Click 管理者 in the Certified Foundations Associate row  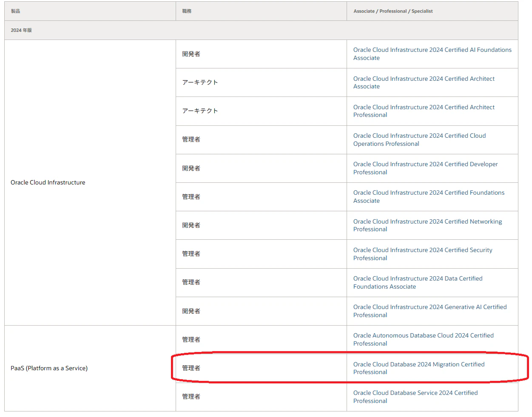[x=191, y=197]
